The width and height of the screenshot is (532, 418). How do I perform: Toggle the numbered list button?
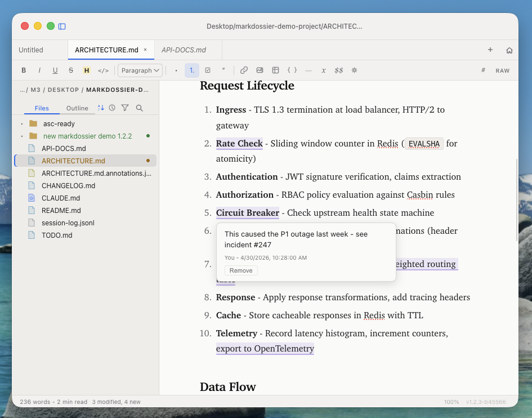[x=192, y=70]
